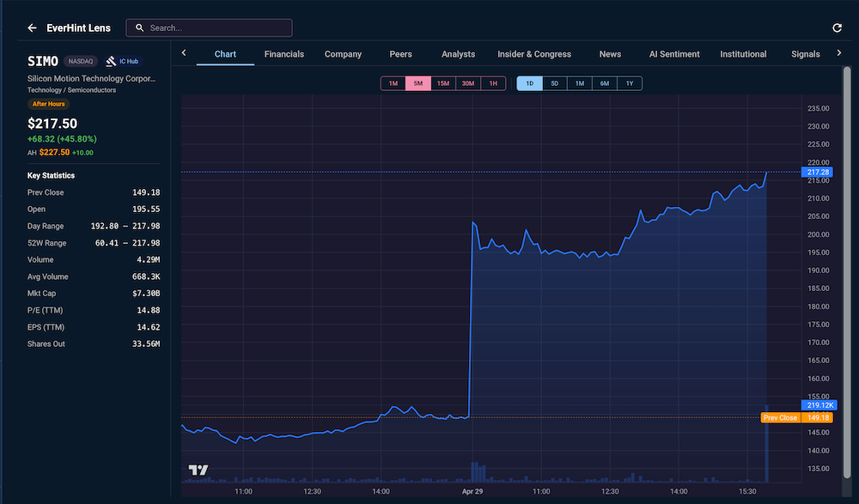
Task: Focus the Search input field
Action: click(209, 28)
